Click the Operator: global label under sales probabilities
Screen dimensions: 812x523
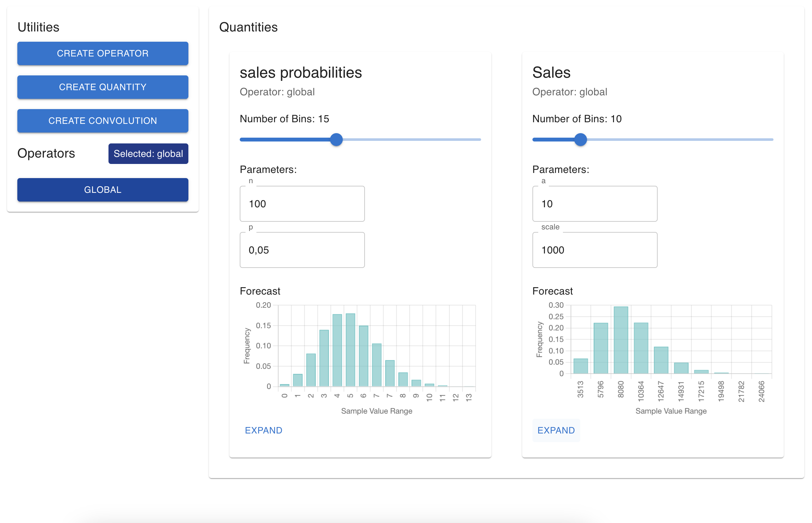(277, 92)
